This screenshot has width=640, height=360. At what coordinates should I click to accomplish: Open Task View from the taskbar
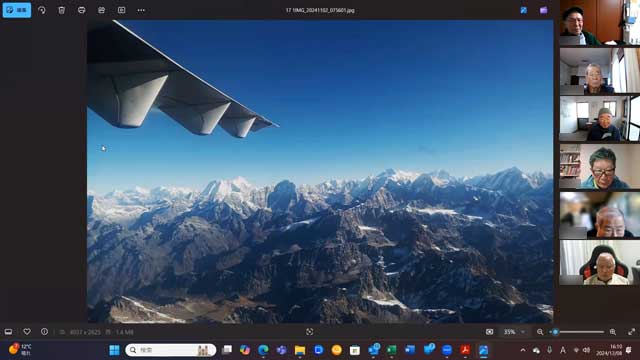(x=227, y=350)
